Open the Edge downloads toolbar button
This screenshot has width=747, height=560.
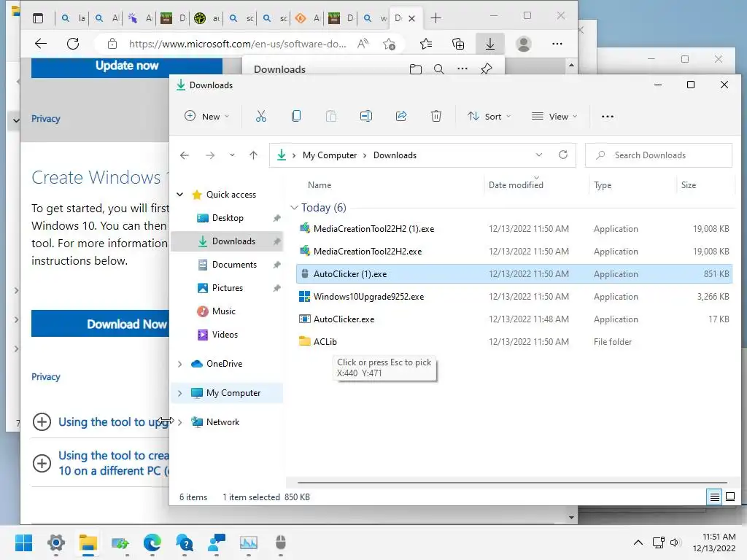[489, 44]
